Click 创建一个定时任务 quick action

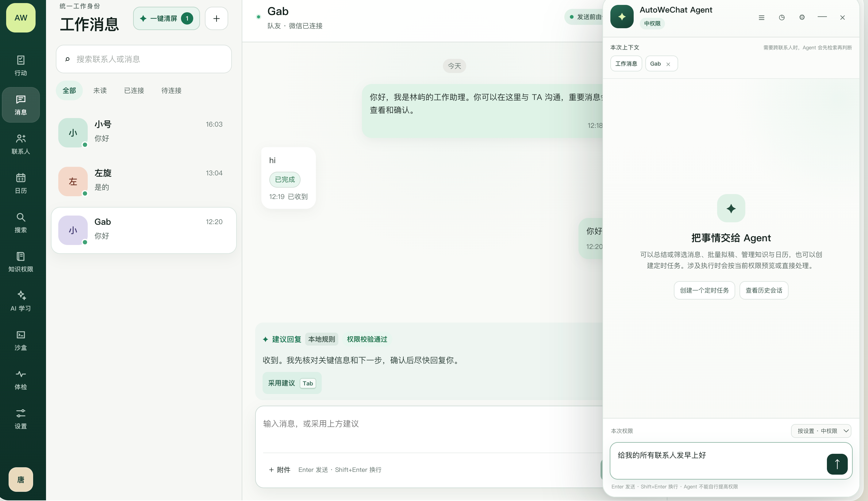point(704,290)
